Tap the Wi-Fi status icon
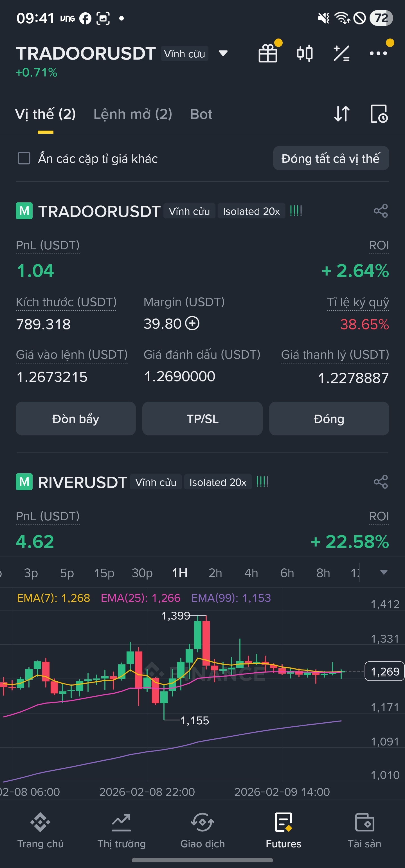The image size is (405, 868). pos(342,18)
